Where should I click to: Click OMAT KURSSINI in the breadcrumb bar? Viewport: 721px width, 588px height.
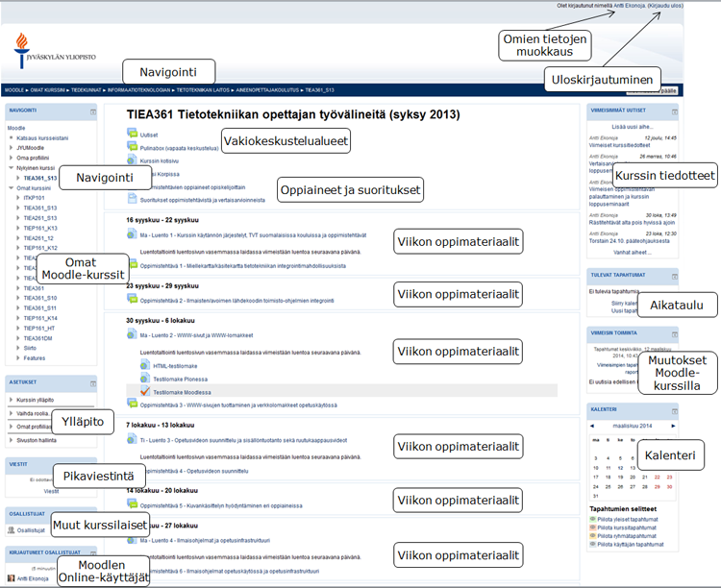[47, 90]
